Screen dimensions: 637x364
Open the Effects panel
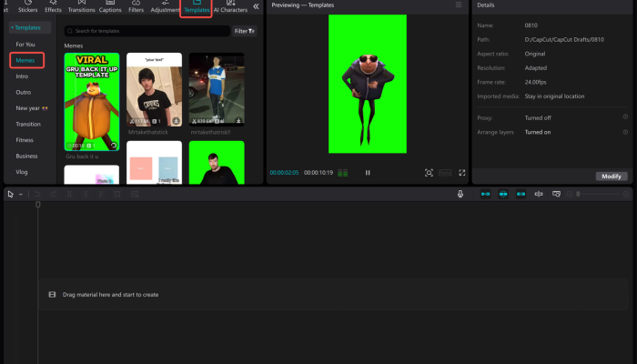click(x=54, y=7)
